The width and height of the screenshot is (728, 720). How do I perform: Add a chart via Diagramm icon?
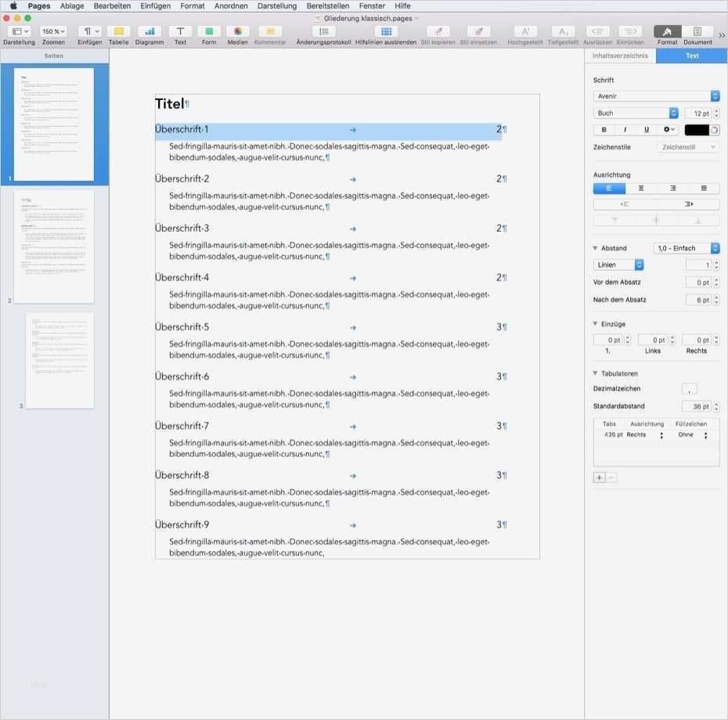pyautogui.click(x=149, y=31)
